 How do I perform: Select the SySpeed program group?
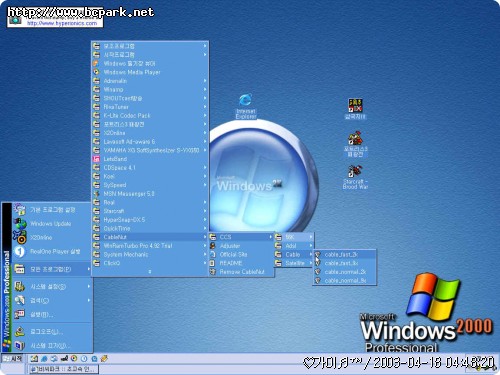(150, 185)
